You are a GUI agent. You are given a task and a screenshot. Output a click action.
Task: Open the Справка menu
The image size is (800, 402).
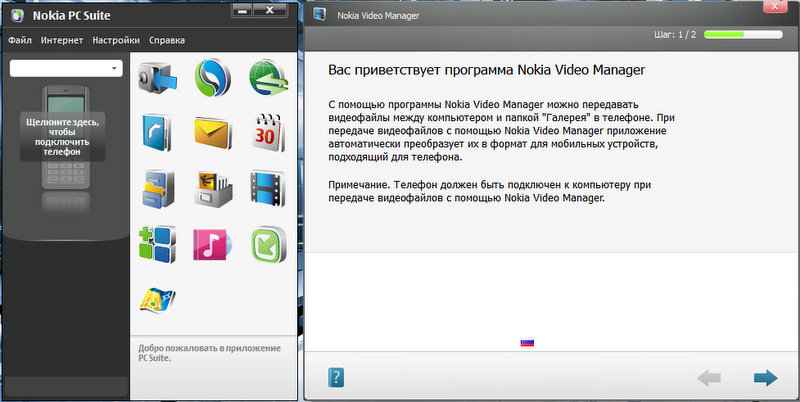[x=167, y=40]
